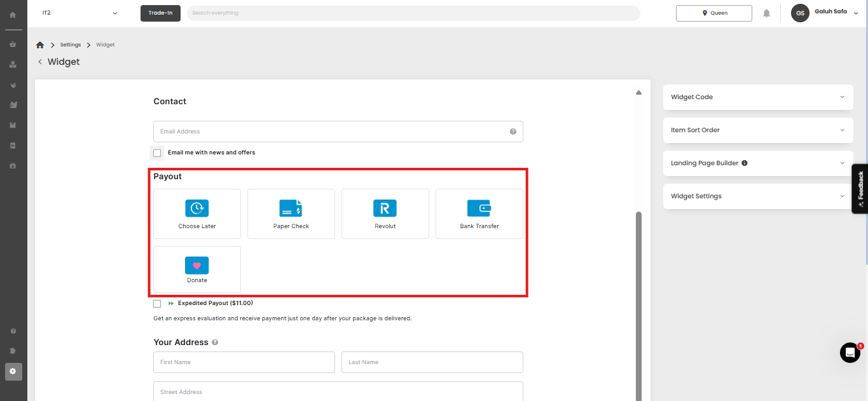Click the Street Address field
Viewport: 868px width, 401px height.
click(338, 391)
